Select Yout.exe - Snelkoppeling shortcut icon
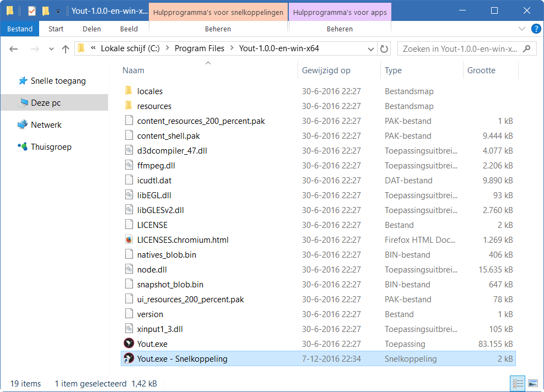Viewport: 544px width, 392px height. (129, 358)
